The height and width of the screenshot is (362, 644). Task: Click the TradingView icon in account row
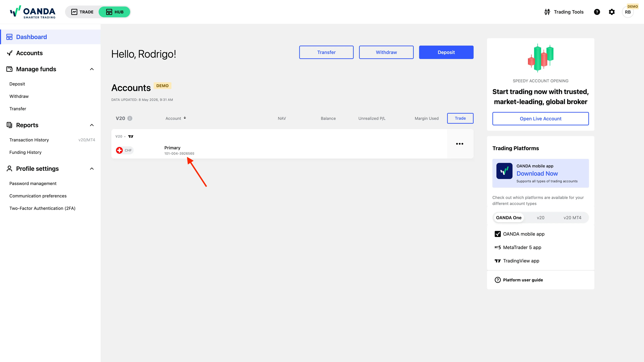pyautogui.click(x=131, y=136)
